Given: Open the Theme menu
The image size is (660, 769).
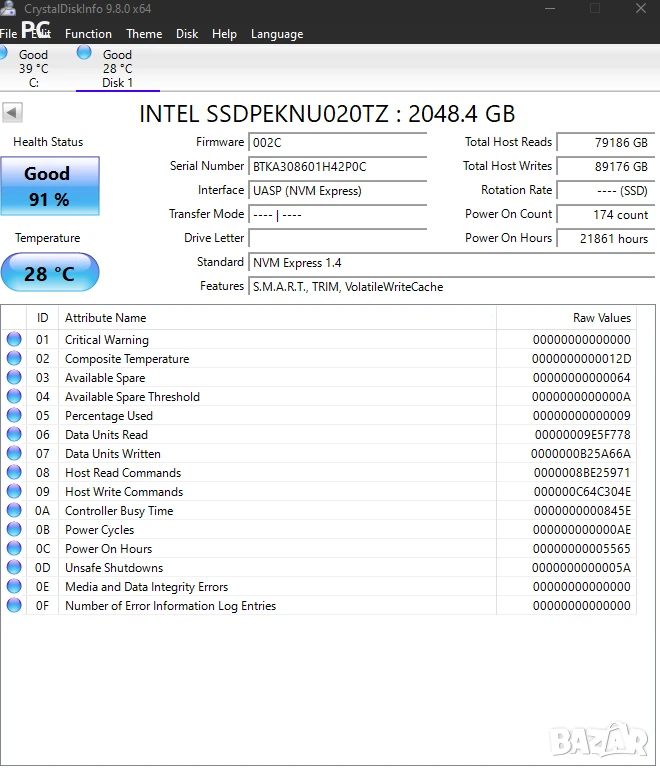Looking at the screenshot, I should tap(144, 34).
